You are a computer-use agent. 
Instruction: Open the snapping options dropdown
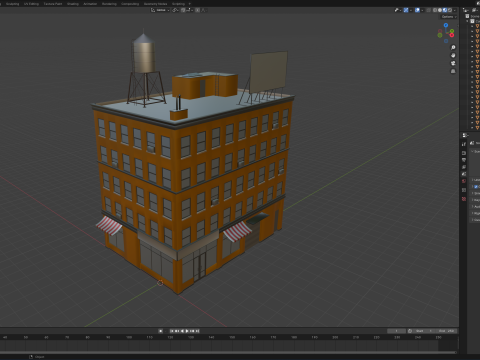point(190,10)
